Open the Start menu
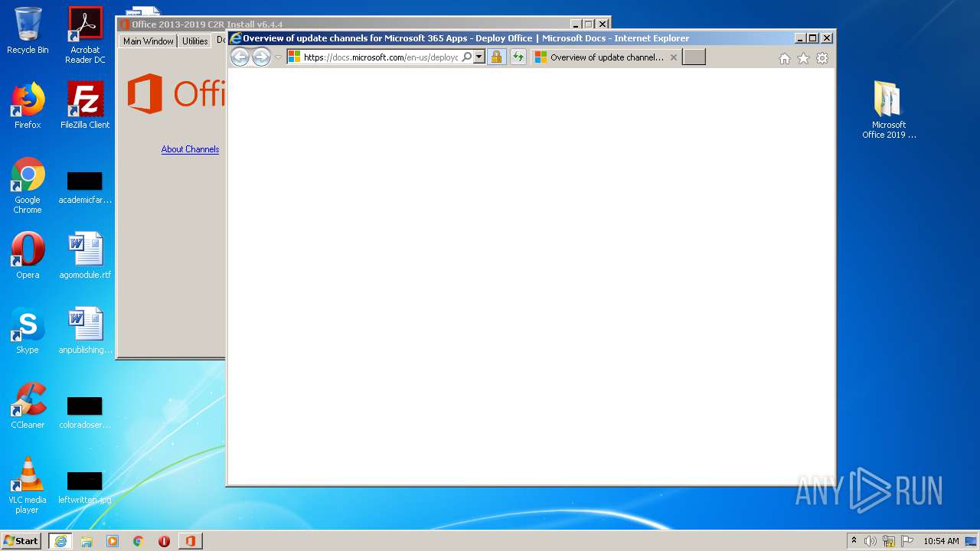The image size is (980, 551). (x=21, y=541)
